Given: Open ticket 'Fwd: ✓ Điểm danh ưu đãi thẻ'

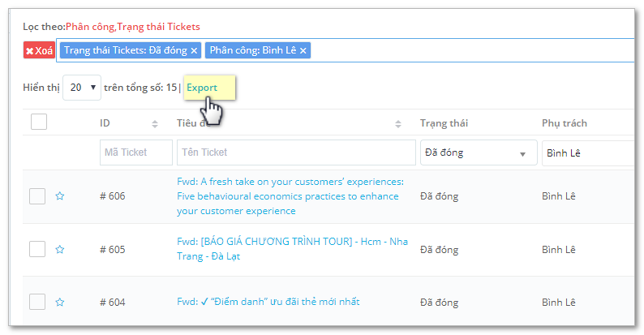Looking at the screenshot, I should tap(268, 302).
